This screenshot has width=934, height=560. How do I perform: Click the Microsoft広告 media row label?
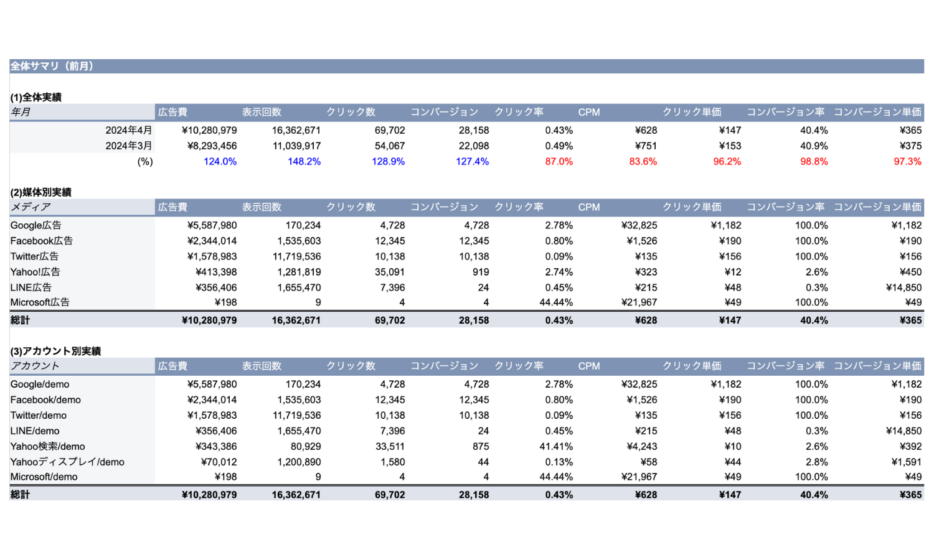coord(40,302)
